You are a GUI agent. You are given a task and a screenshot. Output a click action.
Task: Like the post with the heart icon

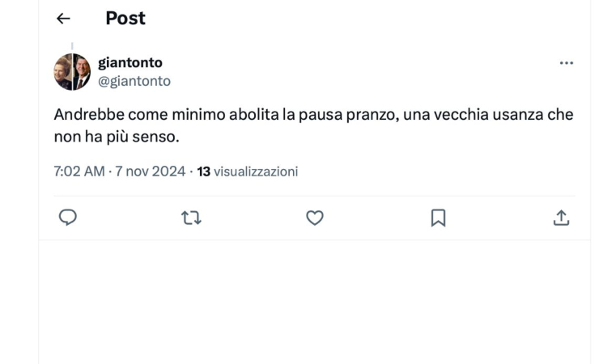point(315,218)
